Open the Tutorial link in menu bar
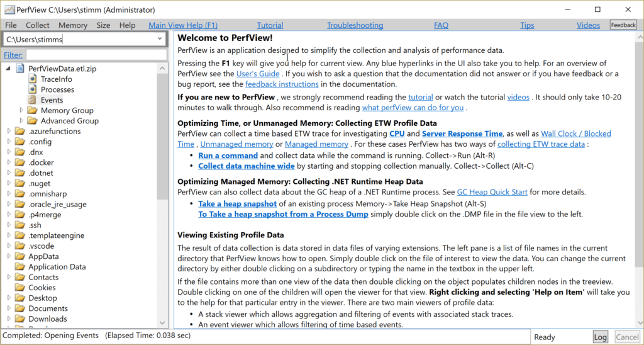 pyautogui.click(x=270, y=25)
